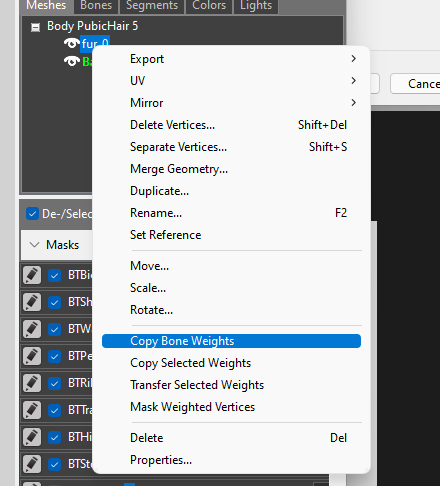Click edit pencil icon for BTSh slider
Image resolution: width=440 pixels, height=486 pixels.
tap(32, 302)
